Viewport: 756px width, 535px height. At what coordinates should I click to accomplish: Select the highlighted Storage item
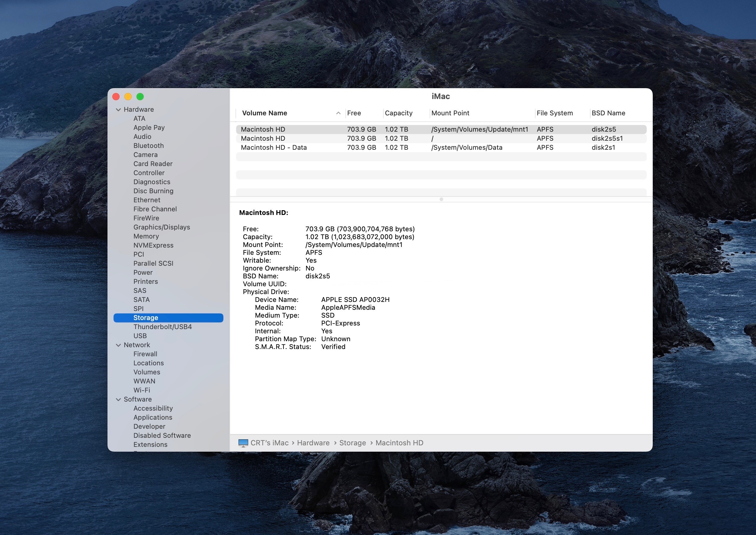click(168, 318)
